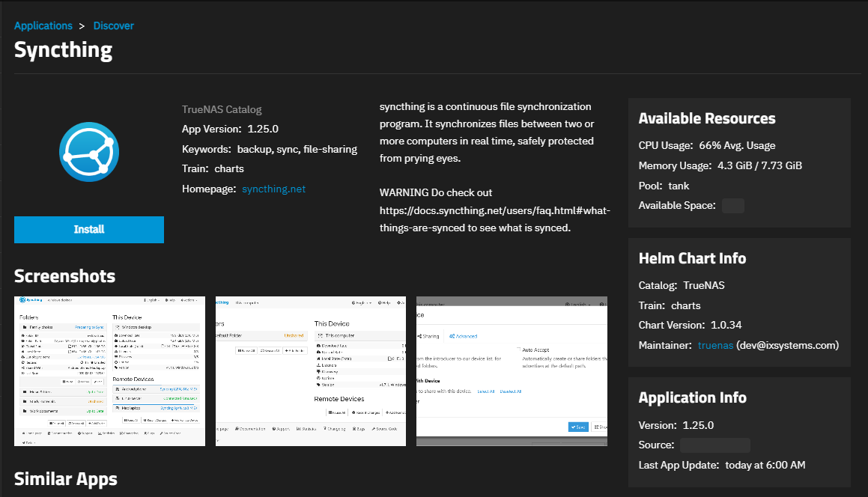The width and height of the screenshot is (868, 497).
Task: Install the Syncthing application
Action: click(x=89, y=230)
